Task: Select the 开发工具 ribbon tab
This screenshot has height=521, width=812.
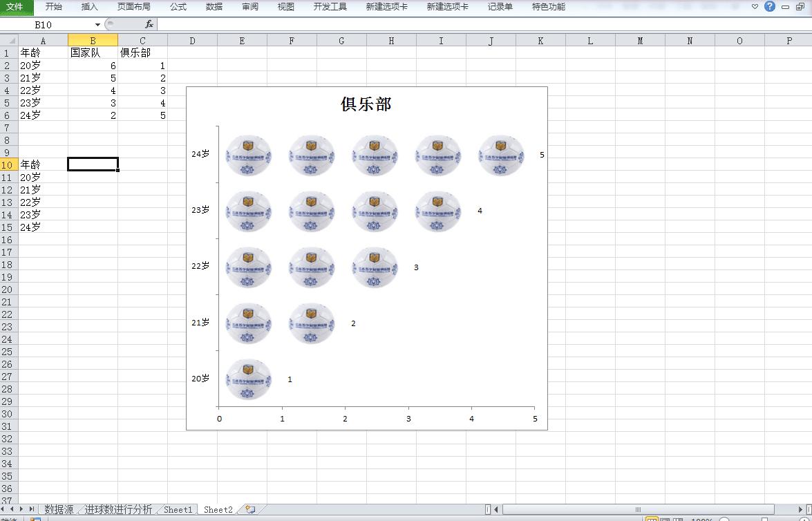Action: [x=330, y=7]
